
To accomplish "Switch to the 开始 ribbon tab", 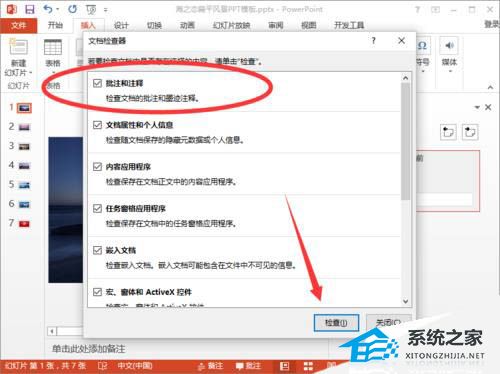I will 55,25.
